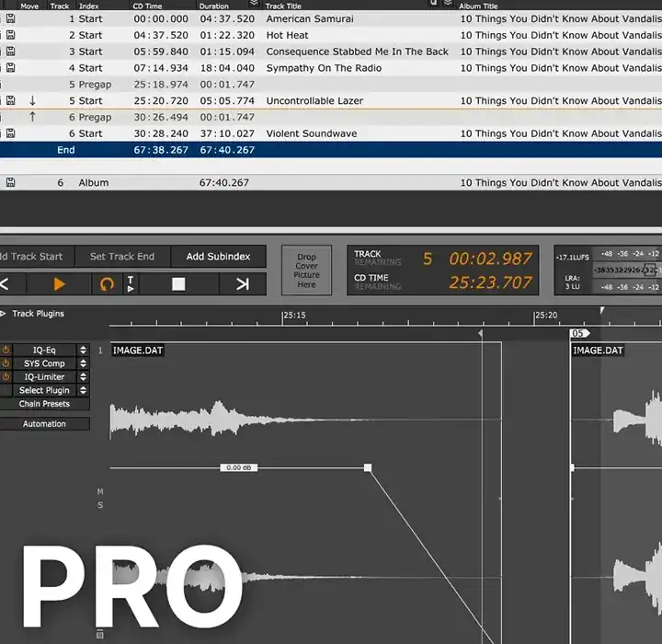Image resolution: width=662 pixels, height=644 pixels.
Task: Toggle power for the IQ-Eq plugin
Action: tap(6, 350)
